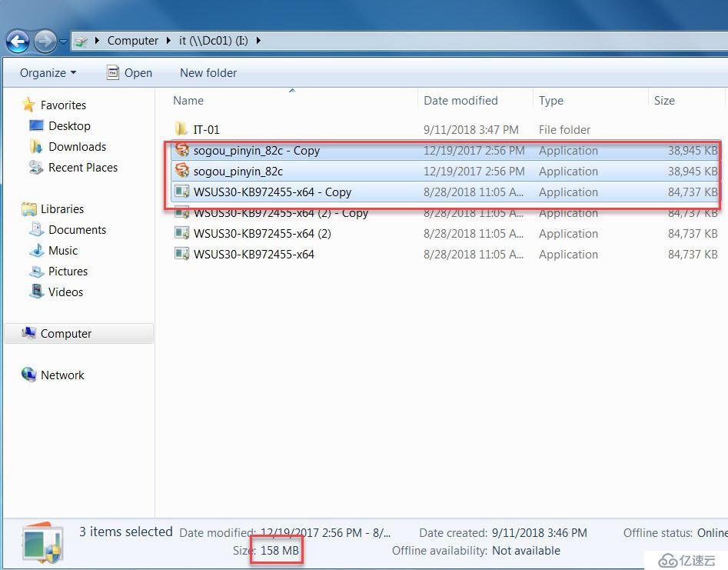Select Libraries in the navigation pane

tap(62, 209)
